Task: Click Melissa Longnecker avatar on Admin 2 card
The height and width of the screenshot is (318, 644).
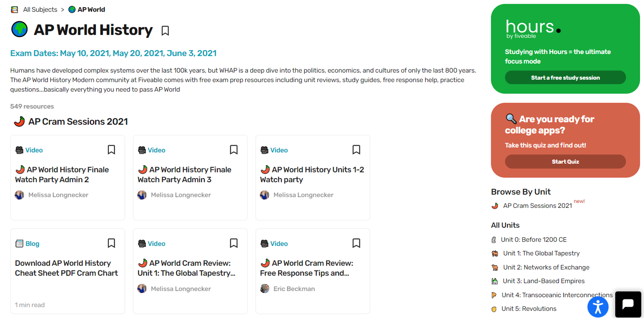Action: tap(19, 195)
